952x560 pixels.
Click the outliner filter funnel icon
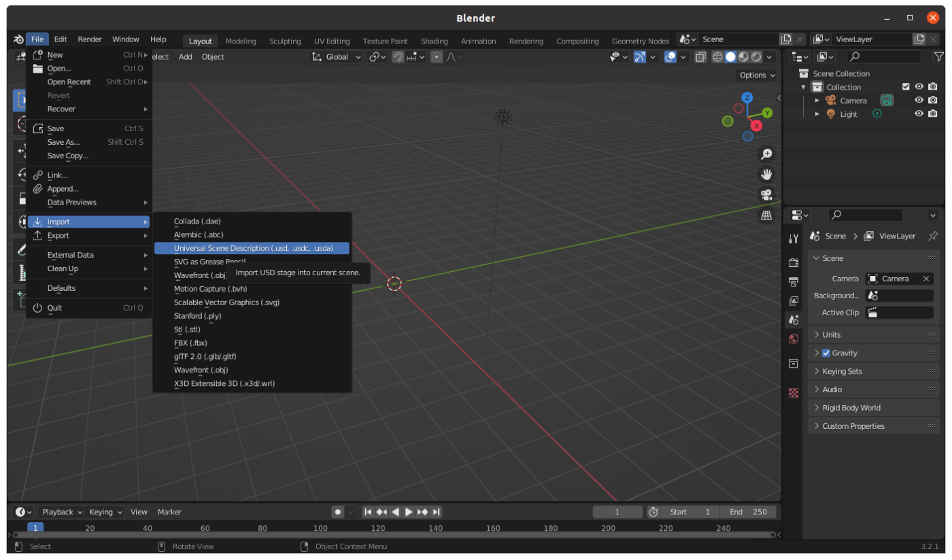tap(939, 57)
